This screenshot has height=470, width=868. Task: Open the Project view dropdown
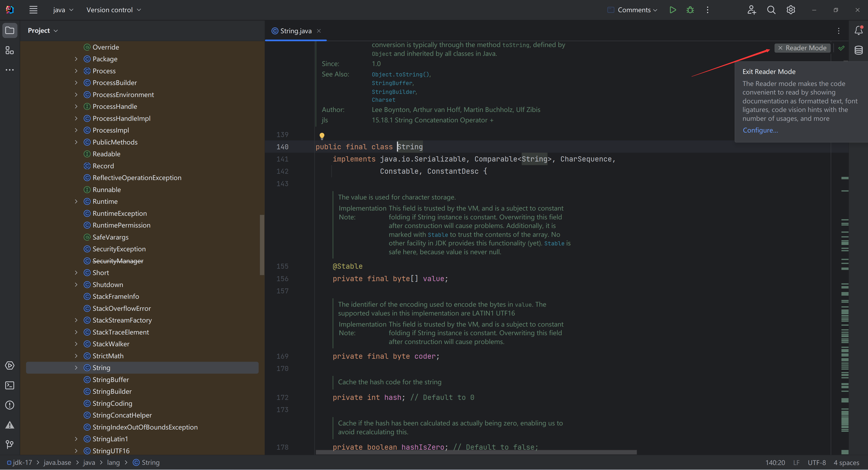[x=43, y=30]
